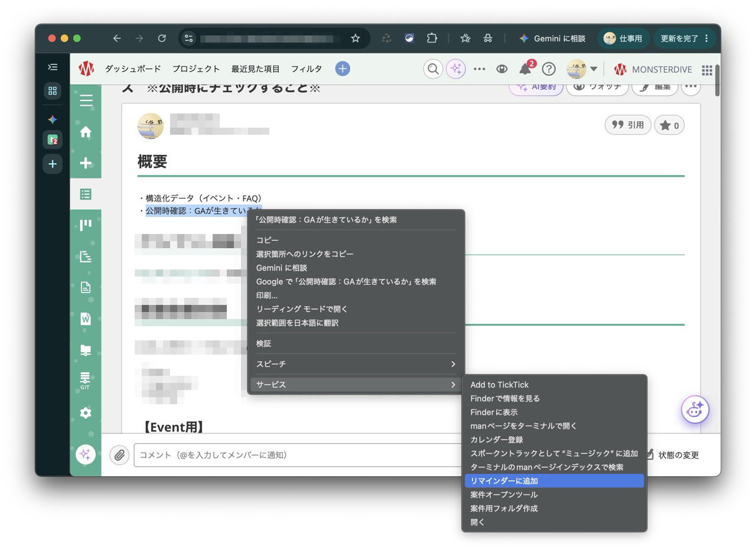The image size is (756, 549).
Task: Click the attachment paperclip icon
Action: click(119, 455)
